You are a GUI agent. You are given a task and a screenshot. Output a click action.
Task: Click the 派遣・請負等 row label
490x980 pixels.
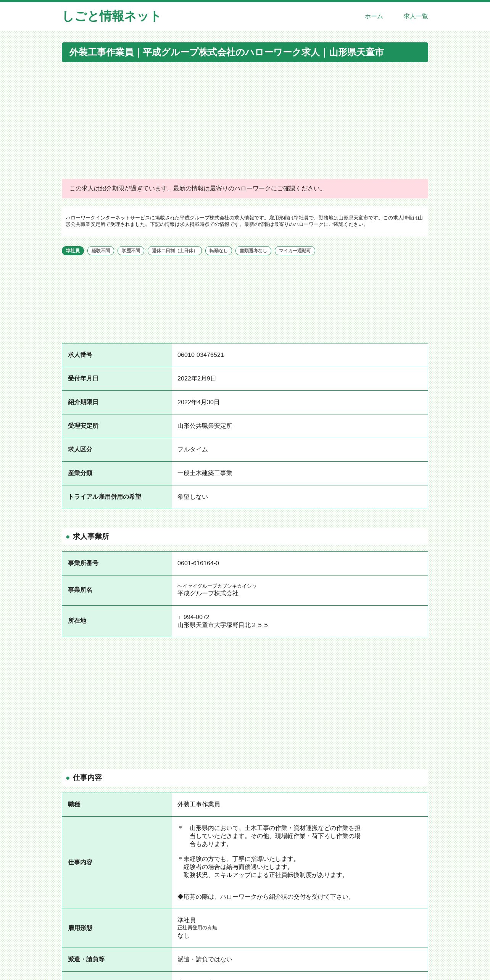(86, 959)
